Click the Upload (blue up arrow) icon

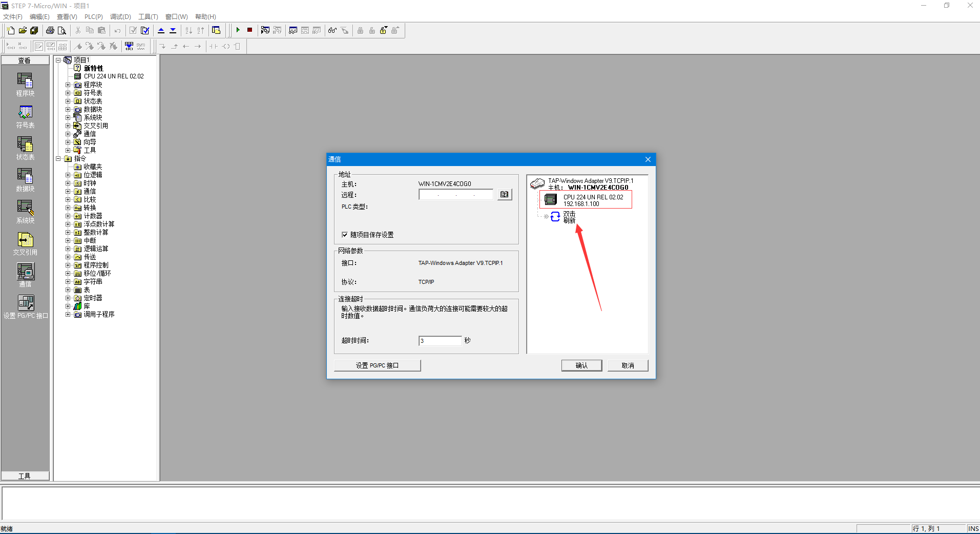161,30
